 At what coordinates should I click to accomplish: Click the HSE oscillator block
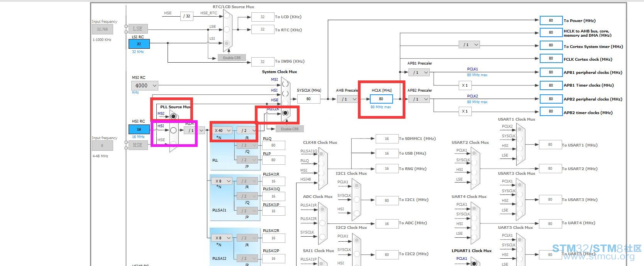pyautogui.click(x=138, y=145)
